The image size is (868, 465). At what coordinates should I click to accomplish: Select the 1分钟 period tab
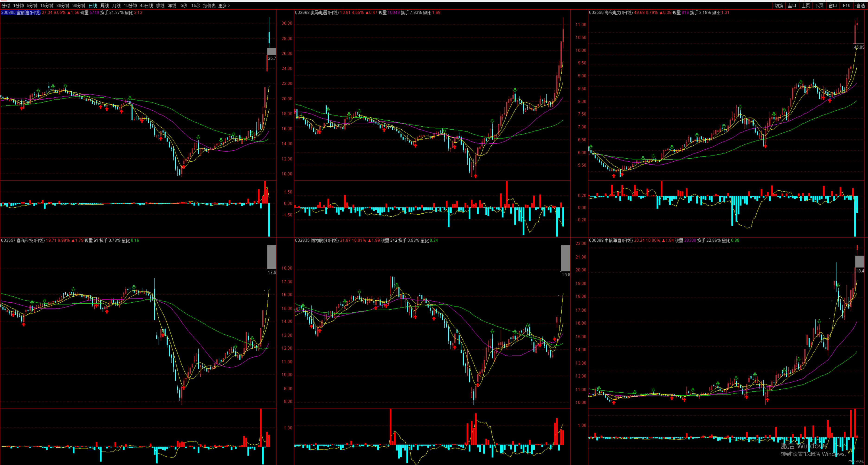point(19,6)
